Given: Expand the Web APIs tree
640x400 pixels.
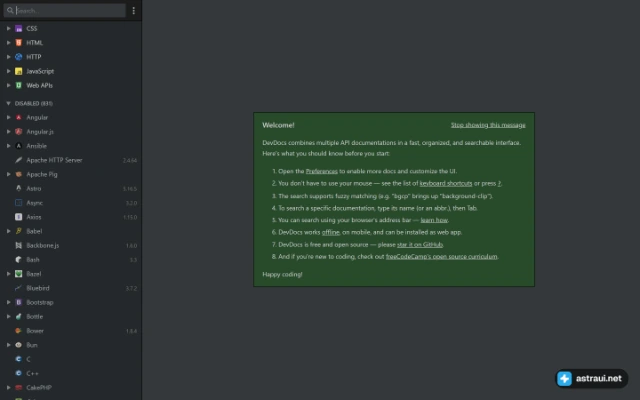Looking at the screenshot, I should [8, 85].
